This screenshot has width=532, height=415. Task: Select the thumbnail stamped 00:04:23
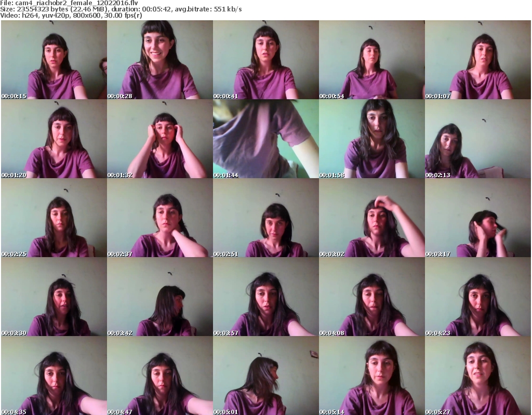(478, 297)
